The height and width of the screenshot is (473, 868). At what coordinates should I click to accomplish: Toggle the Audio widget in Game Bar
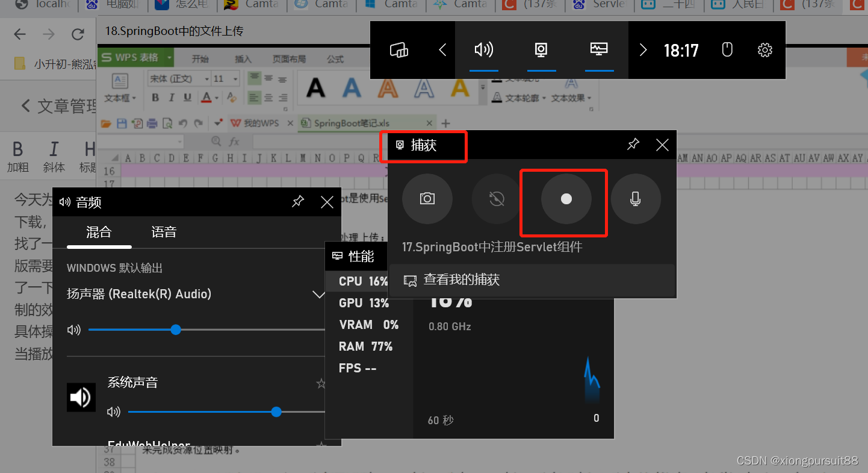tap(484, 50)
